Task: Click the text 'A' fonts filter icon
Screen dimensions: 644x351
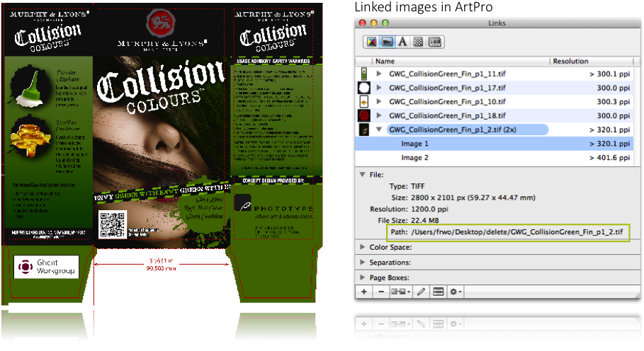Action: (x=402, y=42)
